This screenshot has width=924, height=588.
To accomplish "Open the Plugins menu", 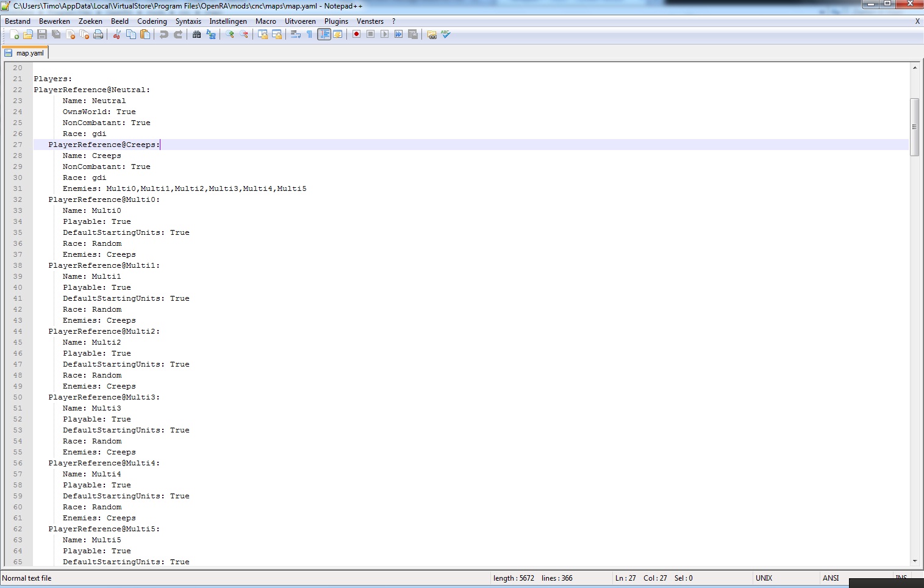I will click(336, 21).
